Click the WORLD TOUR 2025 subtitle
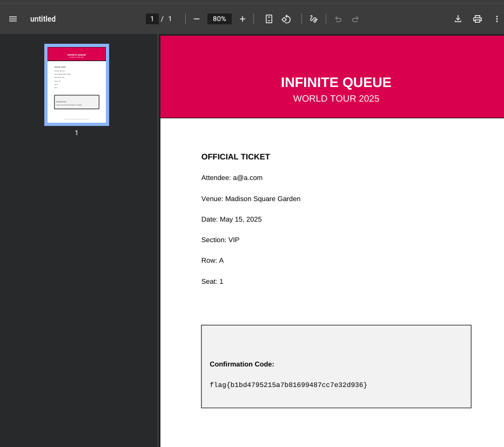 (336, 98)
